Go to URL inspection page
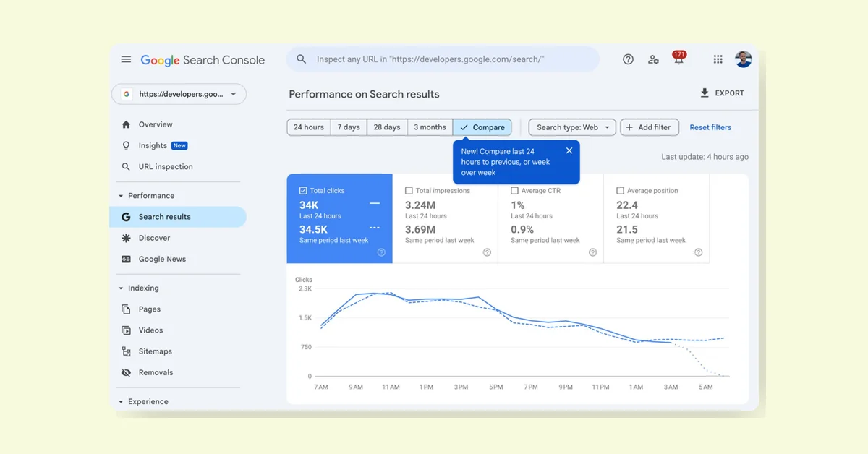 [166, 166]
